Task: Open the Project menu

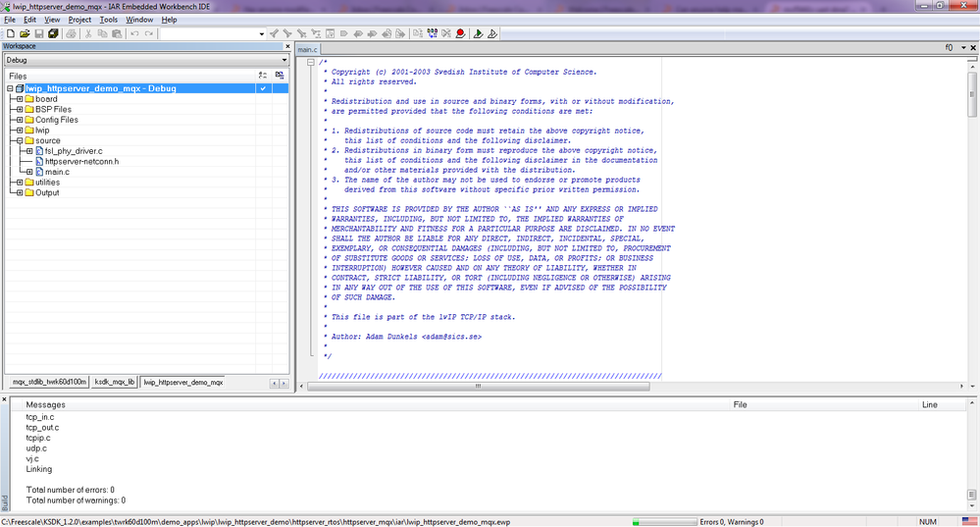Action: coord(79,20)
